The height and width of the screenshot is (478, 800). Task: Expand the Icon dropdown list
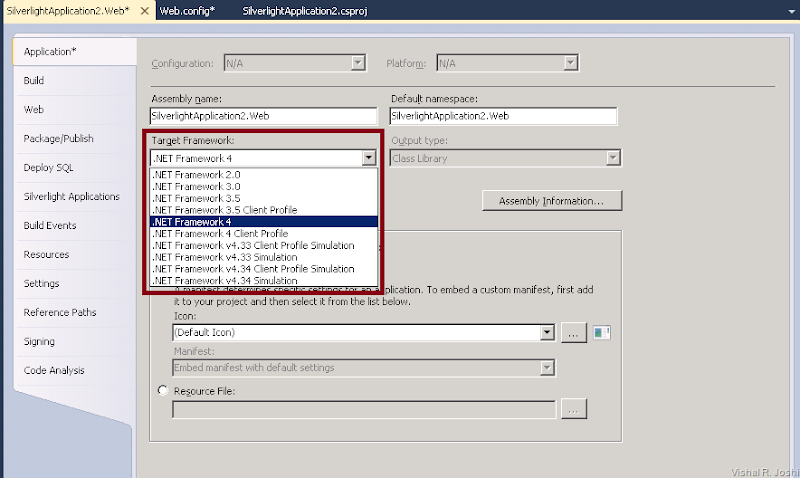click(x=547, y=333)
